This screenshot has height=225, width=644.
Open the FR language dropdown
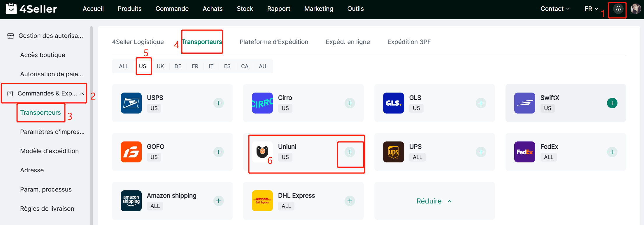pos(591,9)
